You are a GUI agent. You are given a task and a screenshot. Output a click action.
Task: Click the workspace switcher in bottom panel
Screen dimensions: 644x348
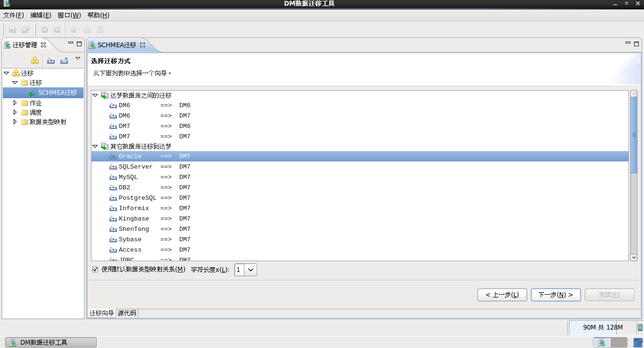(x=611, y=342)
